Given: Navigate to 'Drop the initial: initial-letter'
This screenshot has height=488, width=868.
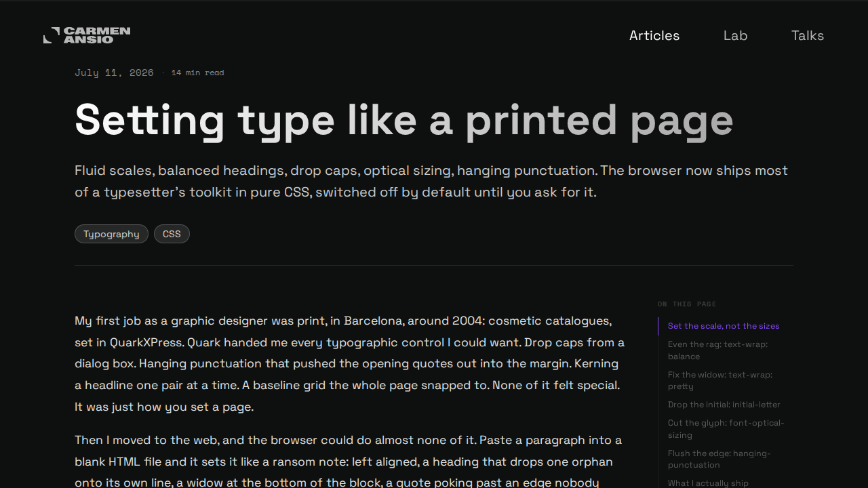Looking at the screenshot, I should (x=724, y=405).
